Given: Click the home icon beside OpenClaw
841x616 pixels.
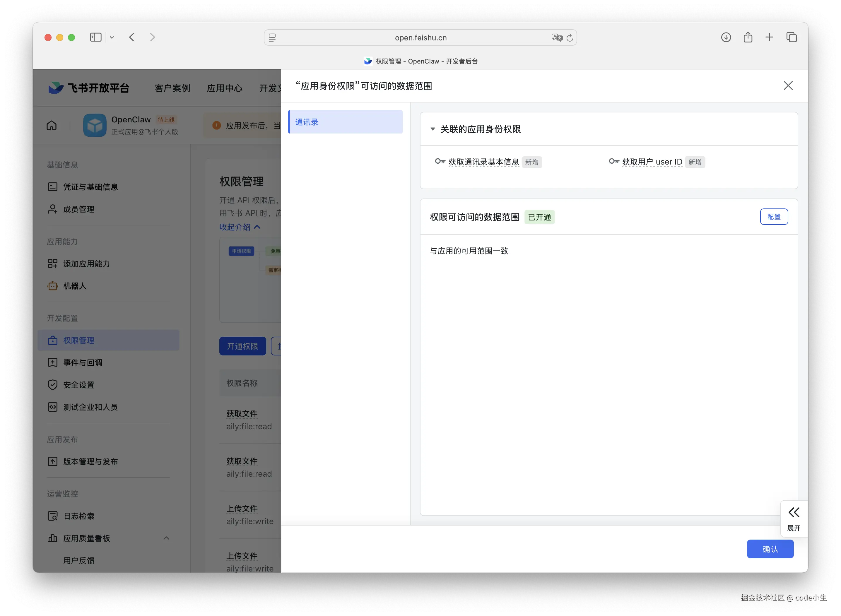Looking at the screenshot, I should [x=52, y=126].
